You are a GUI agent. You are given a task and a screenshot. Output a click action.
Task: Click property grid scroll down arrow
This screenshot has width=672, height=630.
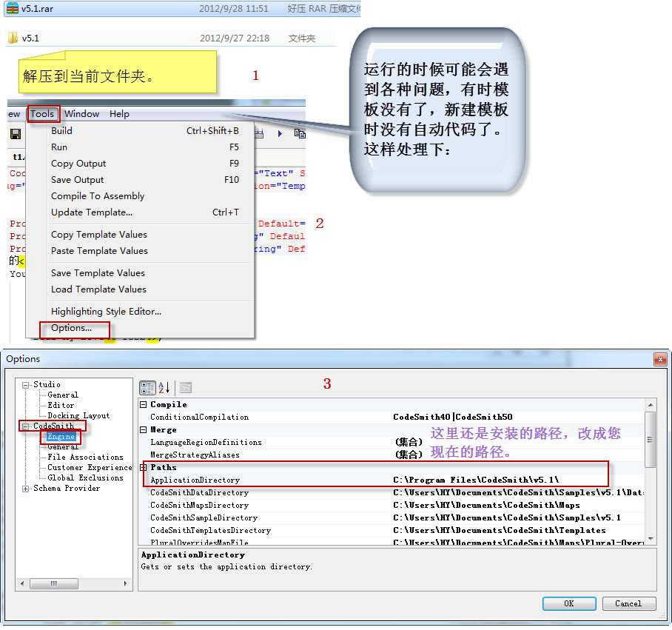click(651, 539)
